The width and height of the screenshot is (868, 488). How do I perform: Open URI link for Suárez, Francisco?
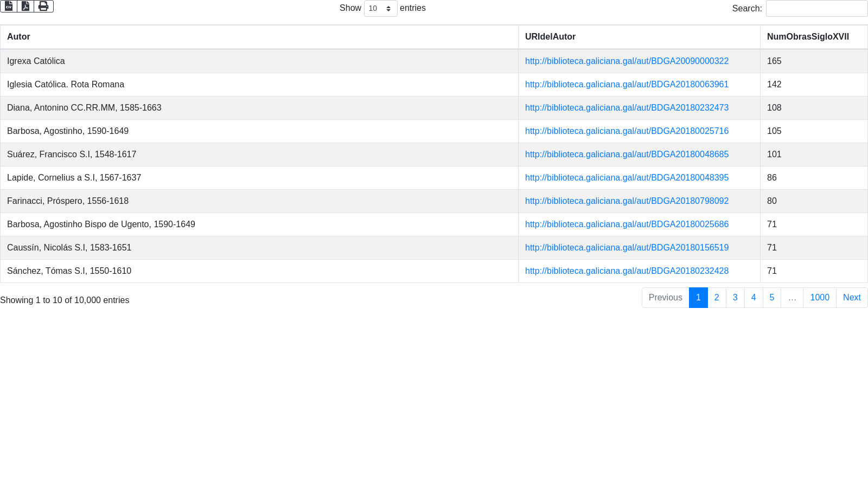[627, 155]
